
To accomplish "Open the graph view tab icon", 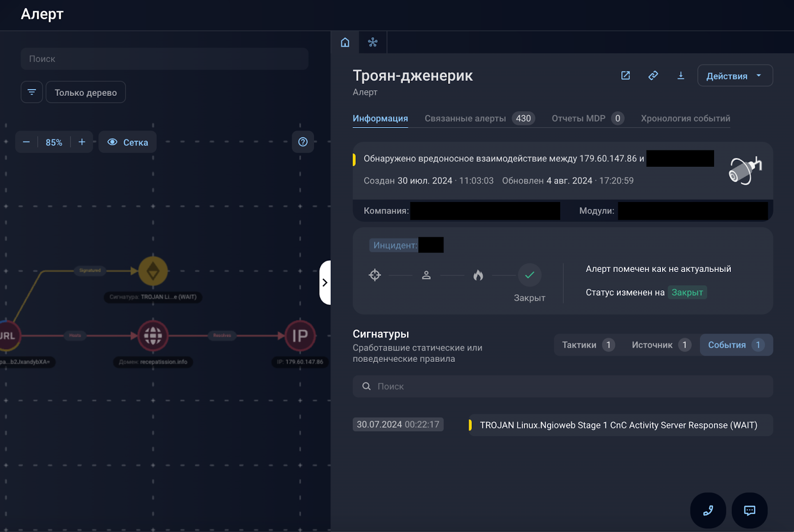I will (373, 42).
